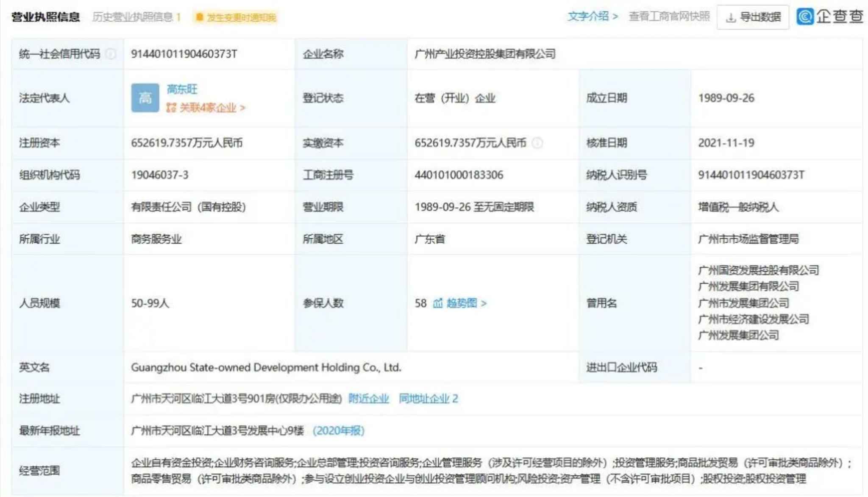Click former name 广州发展集团有限公司

[748, 286]
